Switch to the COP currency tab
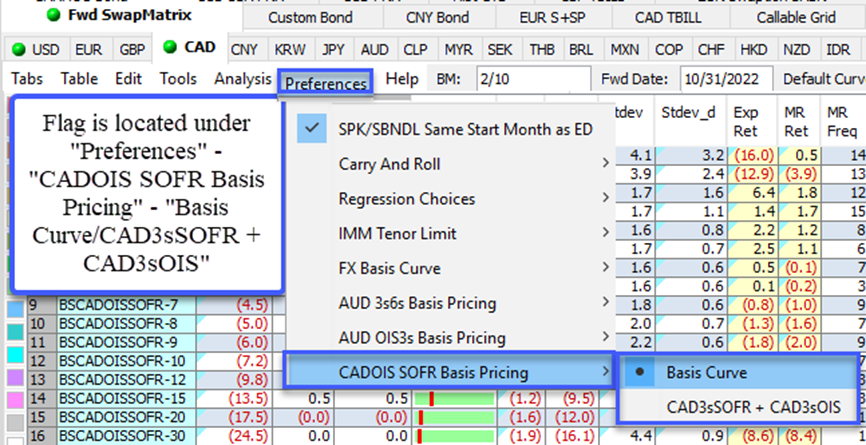The width and height of the screenshot is (866, 445). [669, 50]
